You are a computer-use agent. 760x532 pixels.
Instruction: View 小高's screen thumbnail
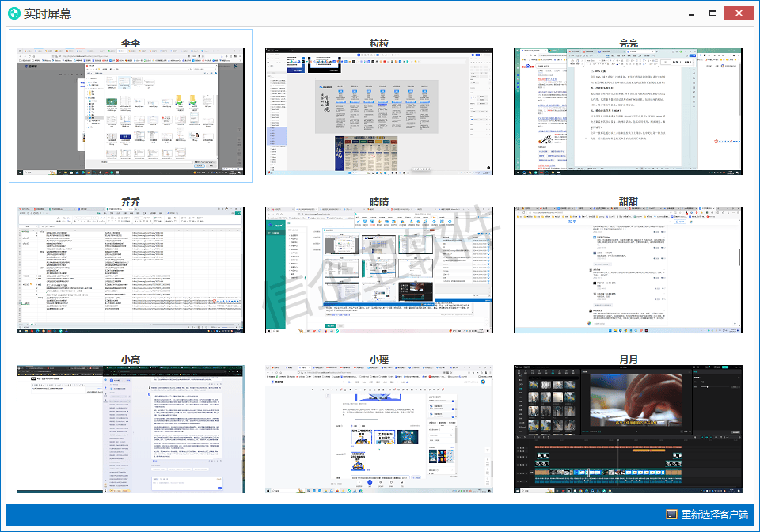(x=131, y=428)
